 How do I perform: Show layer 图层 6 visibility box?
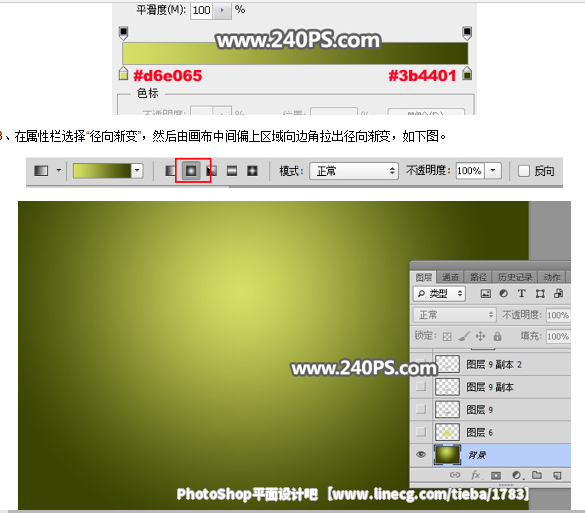tap(421, 432)
